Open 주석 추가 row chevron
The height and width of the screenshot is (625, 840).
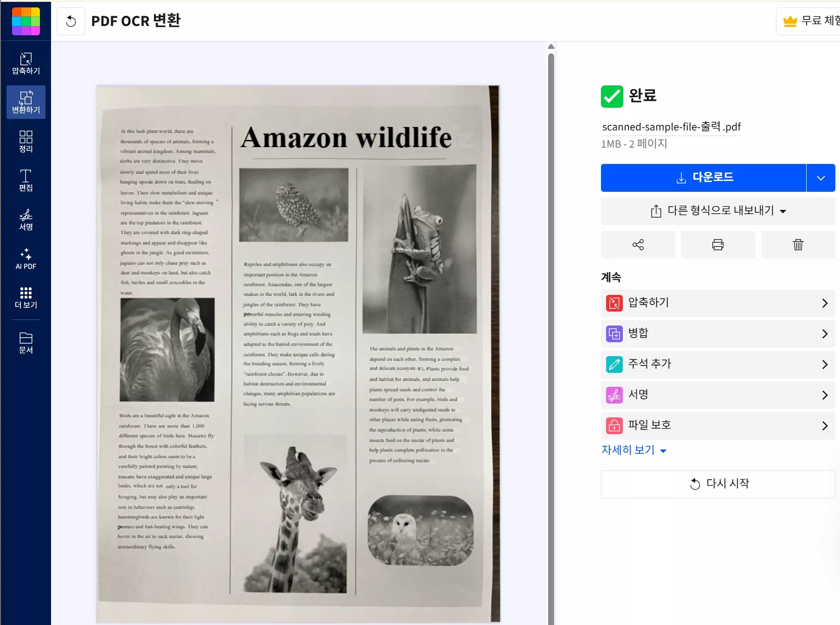[825, 365]
